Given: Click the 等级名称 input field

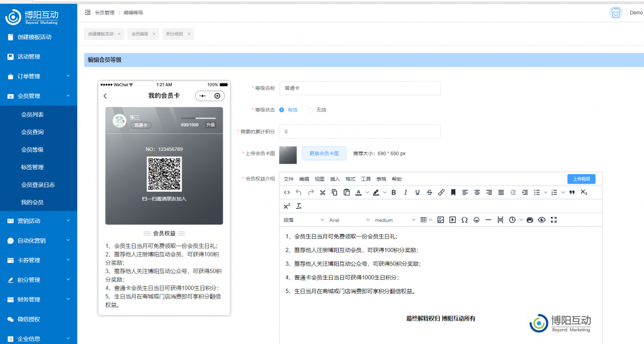Looking at the screenshot, I should click(360, 88).
